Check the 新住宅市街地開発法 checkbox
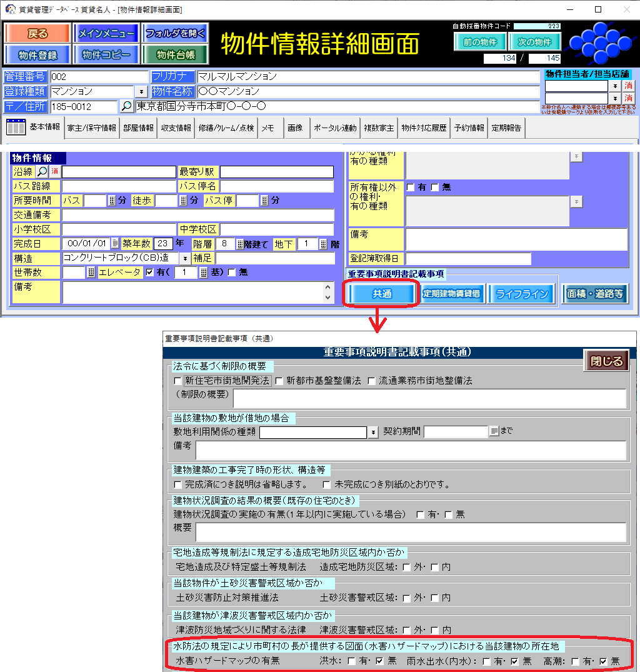The image size is (640, 672). (x=177, y=381)
